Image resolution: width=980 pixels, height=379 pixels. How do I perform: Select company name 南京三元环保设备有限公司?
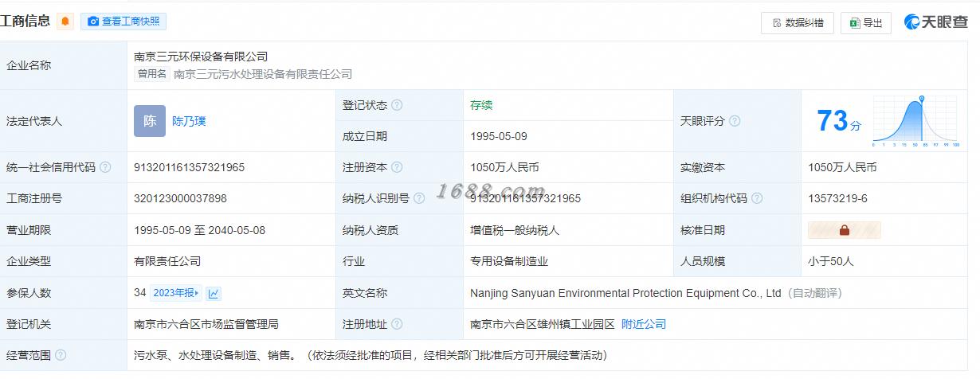[201, 57]
